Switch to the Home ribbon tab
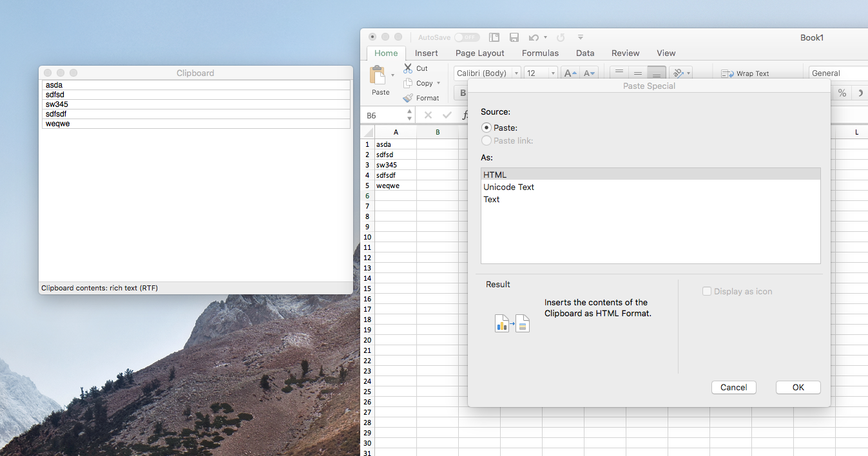Image resolution: width=868 pixels, height=456 pixels. tap(386, 53)
